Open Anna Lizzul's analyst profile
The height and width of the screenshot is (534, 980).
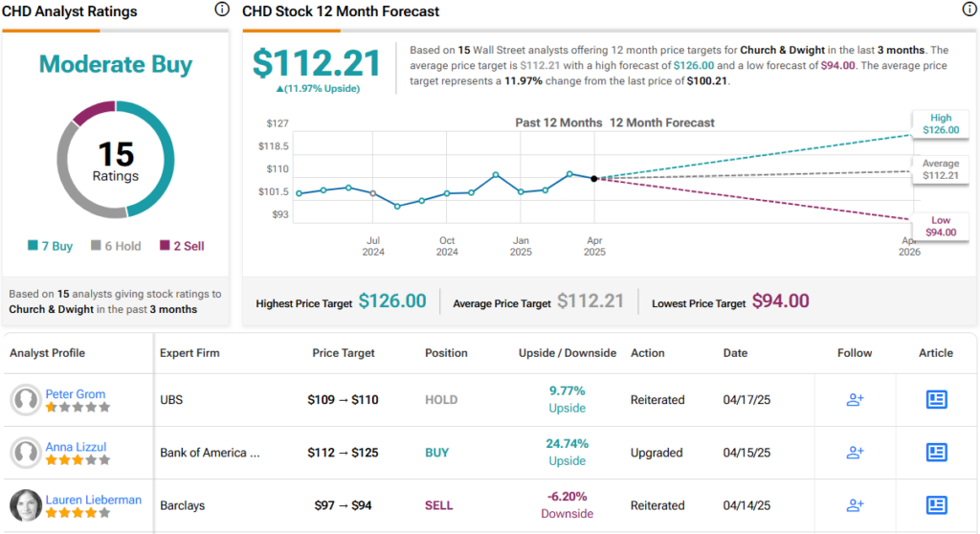[x=75, y=446]
